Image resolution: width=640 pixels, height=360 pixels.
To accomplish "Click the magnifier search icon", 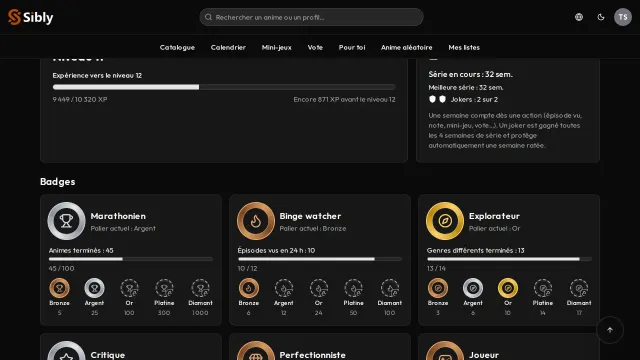I will click(208, 17).
